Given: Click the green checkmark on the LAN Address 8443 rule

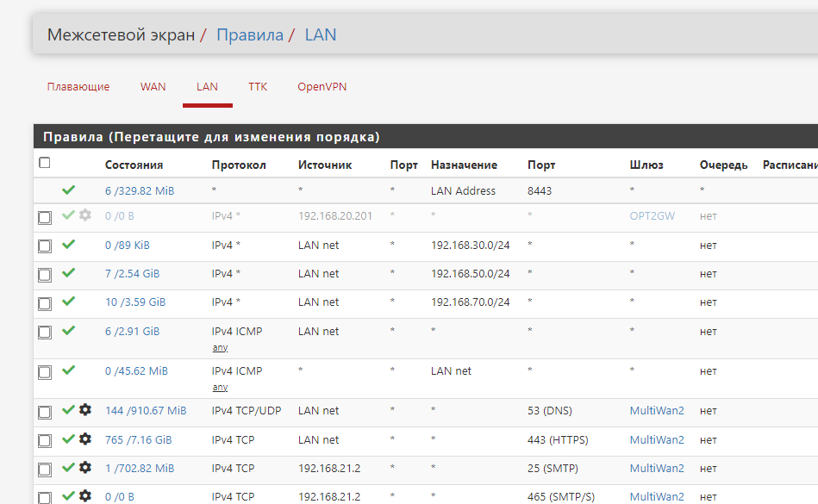Looking at the screenshot, I should tap(69, 190).
